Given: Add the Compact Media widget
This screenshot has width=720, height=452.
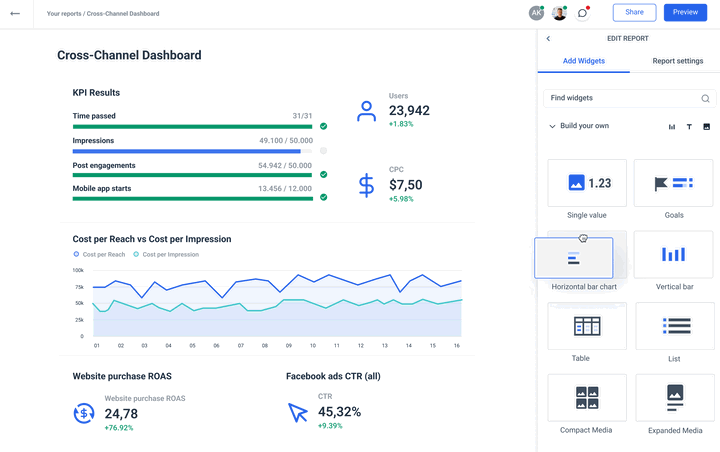Looking at the screenshot, I should pyautogui.click(x=587, y=398).
